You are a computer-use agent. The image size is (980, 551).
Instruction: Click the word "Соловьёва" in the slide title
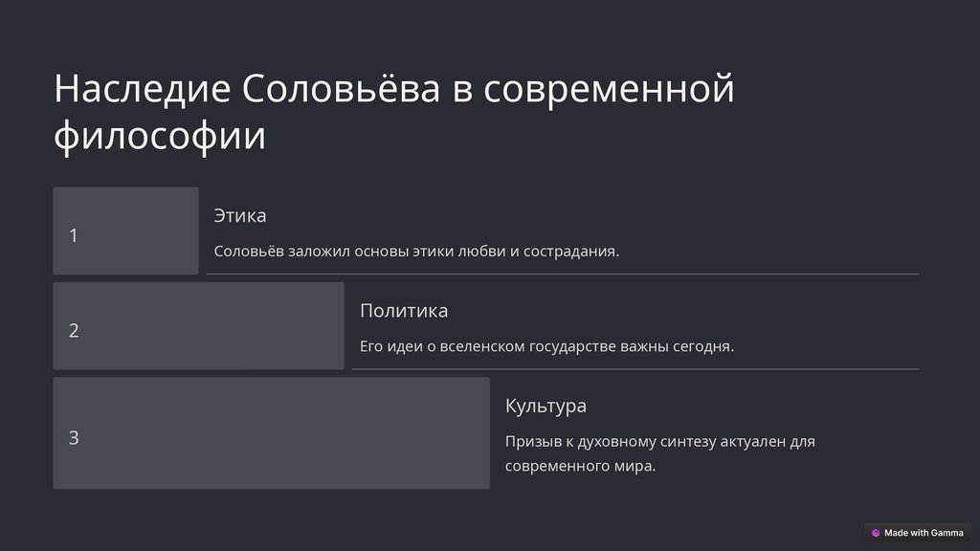[x=342, y=89]
